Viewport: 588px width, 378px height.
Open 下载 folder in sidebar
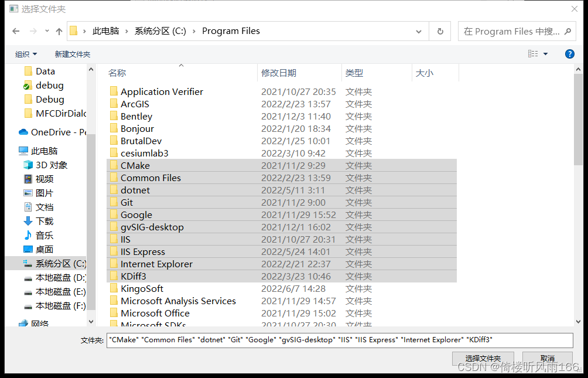point(39,222)
